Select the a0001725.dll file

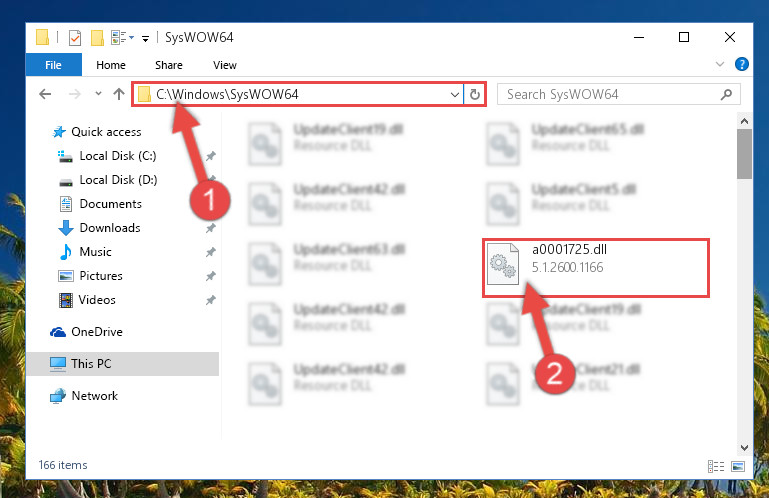[596, 267]
